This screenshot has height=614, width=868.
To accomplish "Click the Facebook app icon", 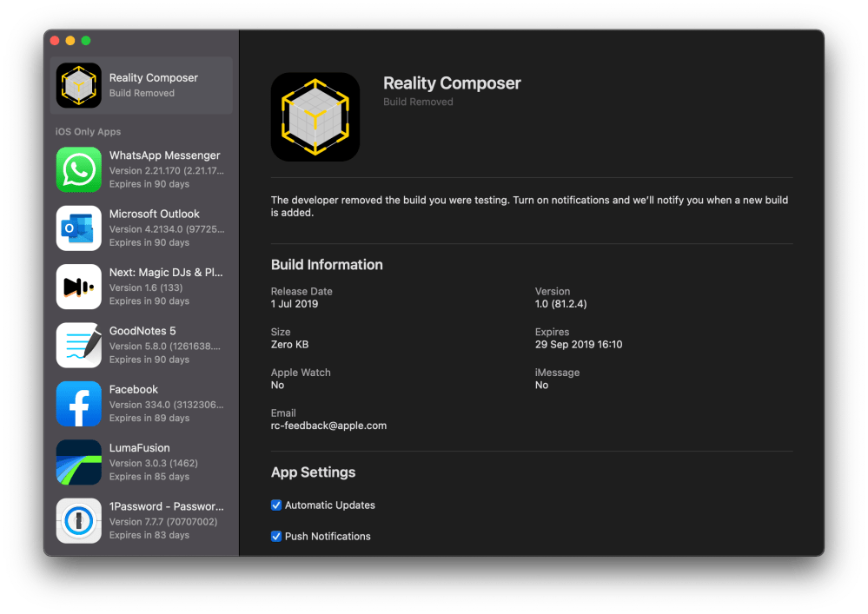I will pyautogui.click(x=79, y=403).
